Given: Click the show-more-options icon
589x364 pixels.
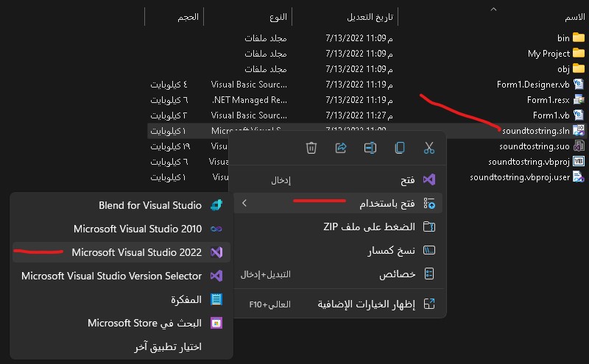Looking at the screenshot, I should point(429,304).
